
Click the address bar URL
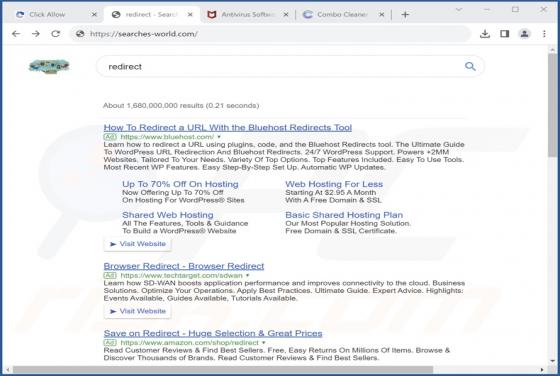144,34
